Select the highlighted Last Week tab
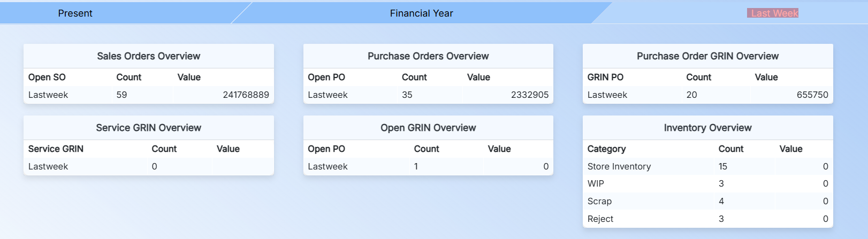 (x=774, y=13)
